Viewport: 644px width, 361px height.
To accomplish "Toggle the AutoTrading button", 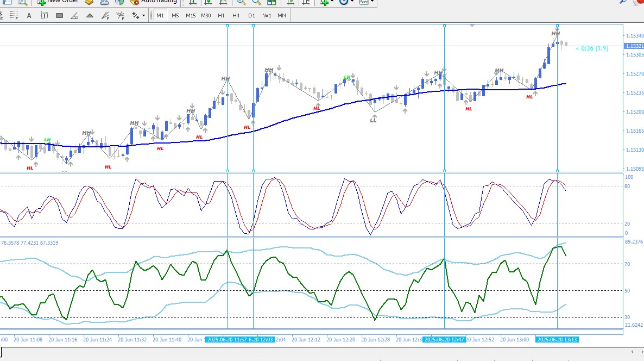I will pos(154,2).
